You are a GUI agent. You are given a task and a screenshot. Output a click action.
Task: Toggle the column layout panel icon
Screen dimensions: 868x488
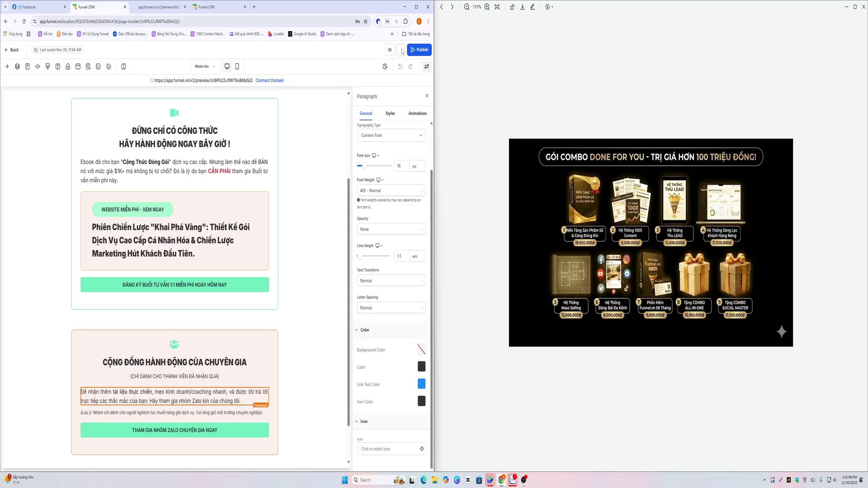click(x=123, y=66)
